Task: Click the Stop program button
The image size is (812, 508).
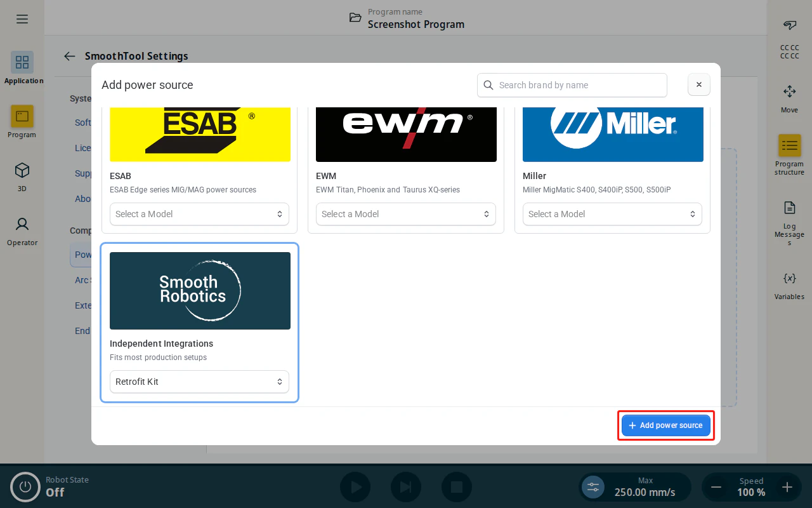Action: click(x=457, y=487)
